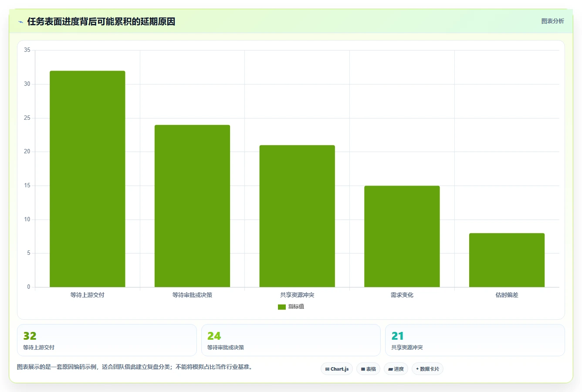Click the y-axis value 25

[x=27, y=118]
